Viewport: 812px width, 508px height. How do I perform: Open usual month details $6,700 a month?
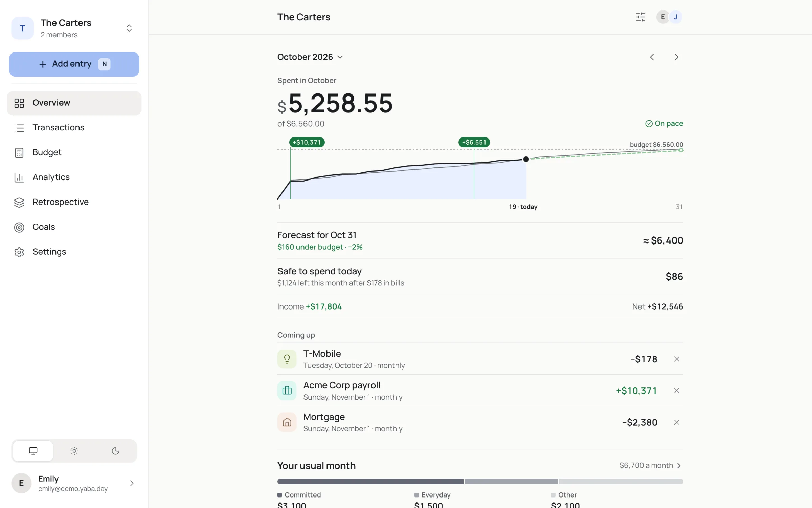pyautogui.click(x=650, y=465)
